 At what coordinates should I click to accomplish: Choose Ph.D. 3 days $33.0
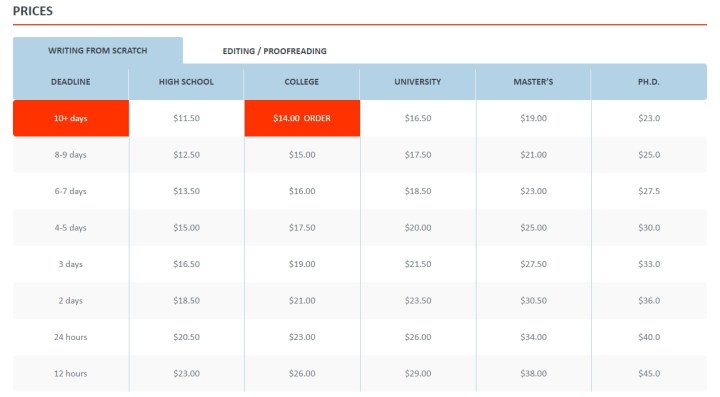pyautogui.click(x=649, y=264)
